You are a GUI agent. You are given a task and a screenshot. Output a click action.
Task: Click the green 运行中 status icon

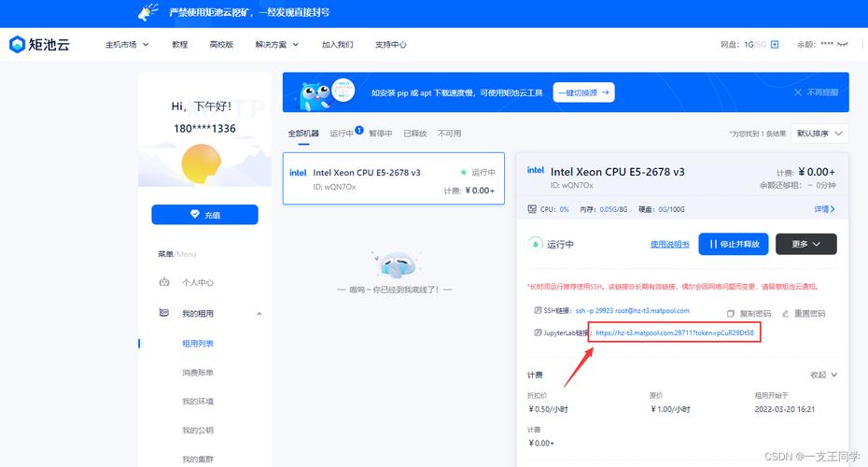point(535,244)
